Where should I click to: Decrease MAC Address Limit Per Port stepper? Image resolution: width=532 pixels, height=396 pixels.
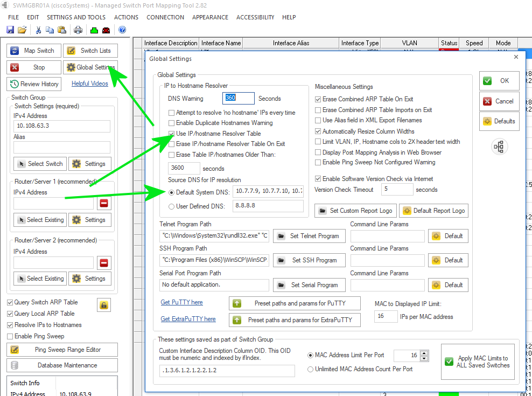[x=424, y=359]
